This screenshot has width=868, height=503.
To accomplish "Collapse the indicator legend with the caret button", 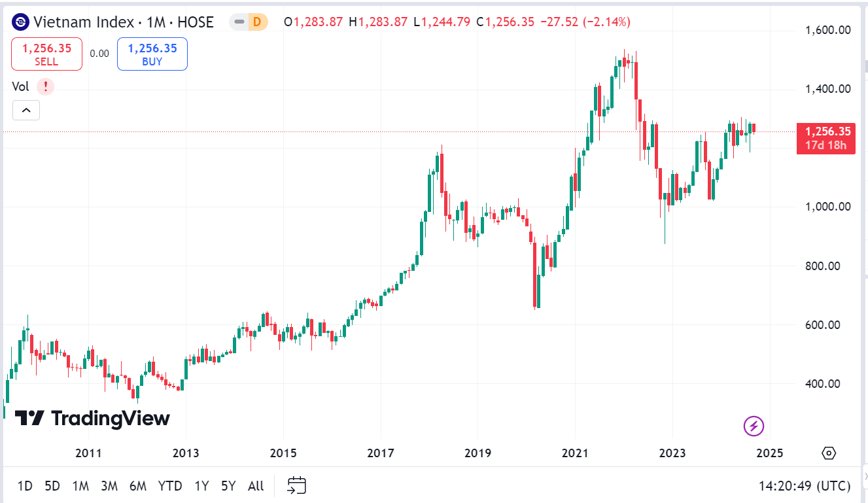I will click(x=26, y=111).
